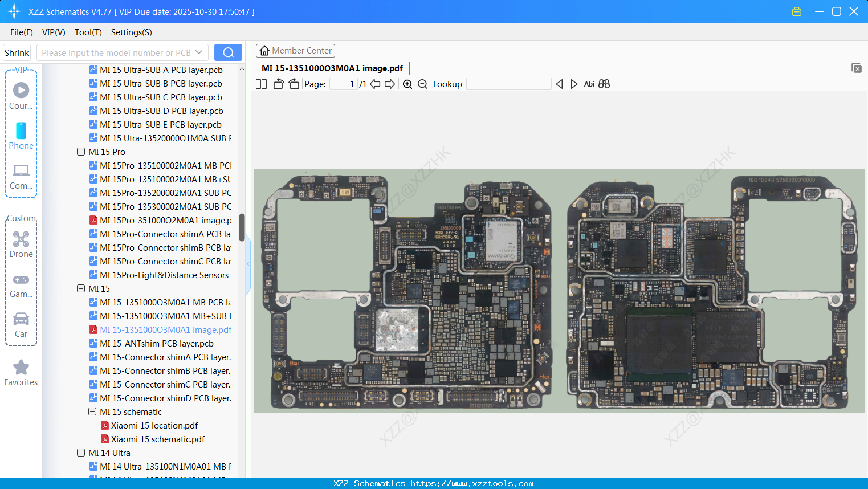Click the Shrink button

pos(17,52)
